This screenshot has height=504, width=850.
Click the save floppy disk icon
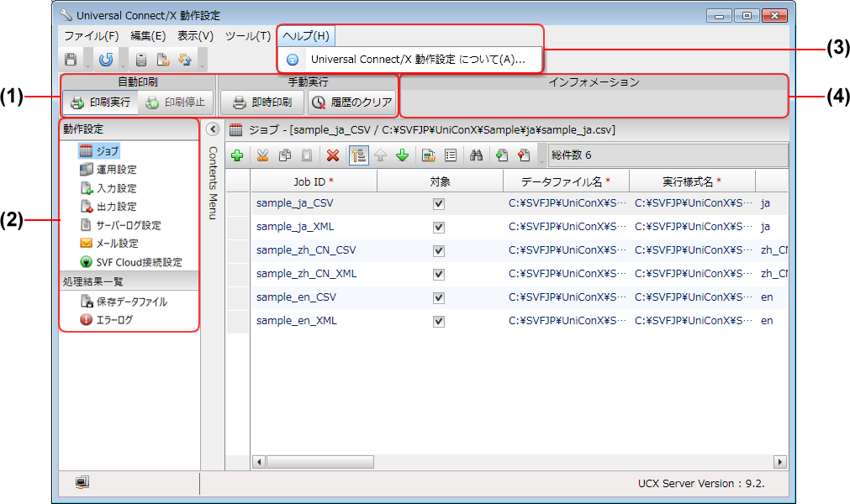point(71,60)
